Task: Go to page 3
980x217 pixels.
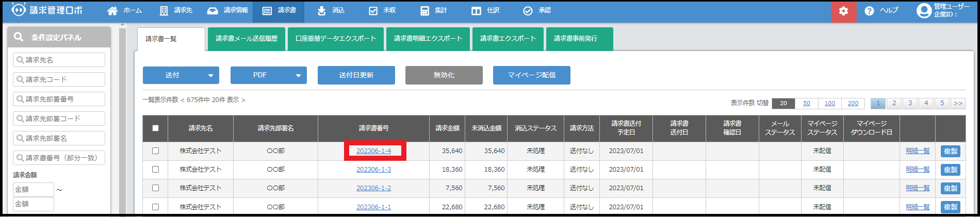Action: pyautogui.click(x=910, y=103)
